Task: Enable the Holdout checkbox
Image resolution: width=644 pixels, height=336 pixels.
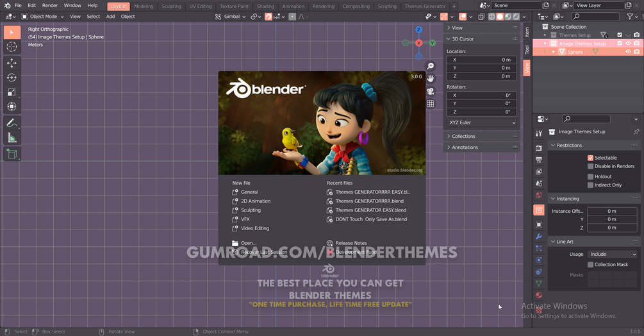Action: pos(590,176)
